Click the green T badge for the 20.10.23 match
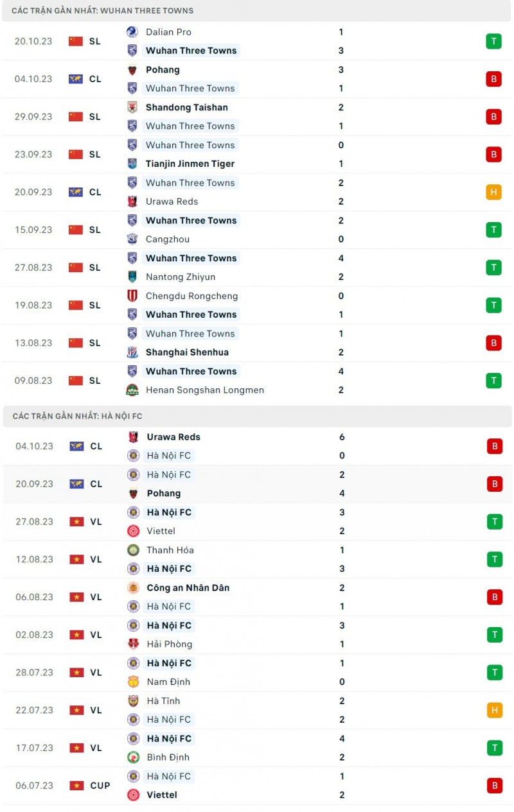The height and width of the screenshot is (812, 514). 493,41
